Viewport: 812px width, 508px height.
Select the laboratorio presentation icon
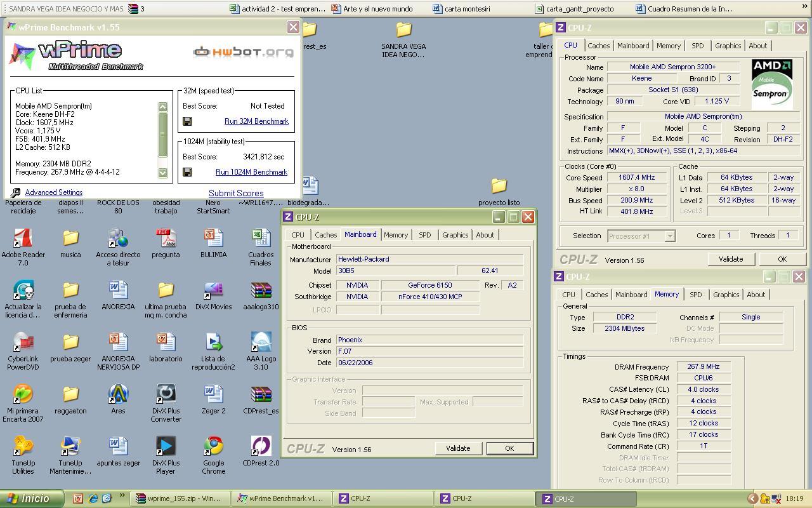click(x=166, y=342)
